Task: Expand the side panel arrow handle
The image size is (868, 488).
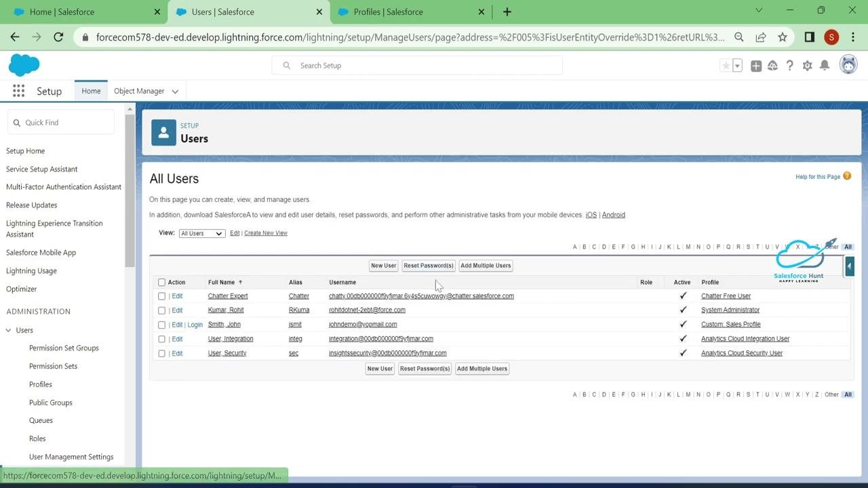Action: (849, 266)
